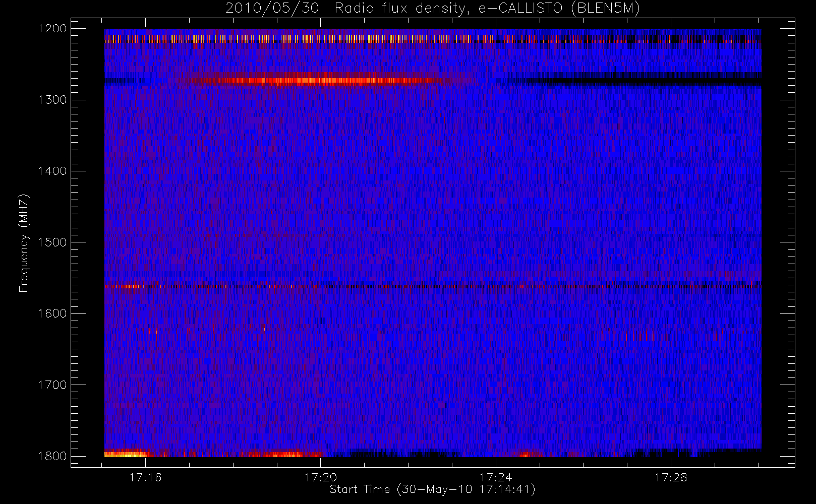Image resolution: width=816 pixels, height=504 pixels.
Task: Click the 17:24 time tick label
Action: 496,477
